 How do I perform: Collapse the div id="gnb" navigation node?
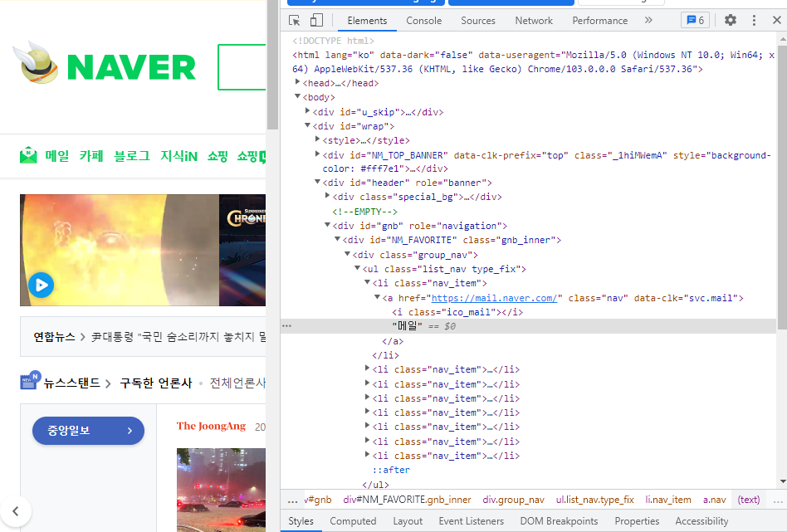(327, 225)
